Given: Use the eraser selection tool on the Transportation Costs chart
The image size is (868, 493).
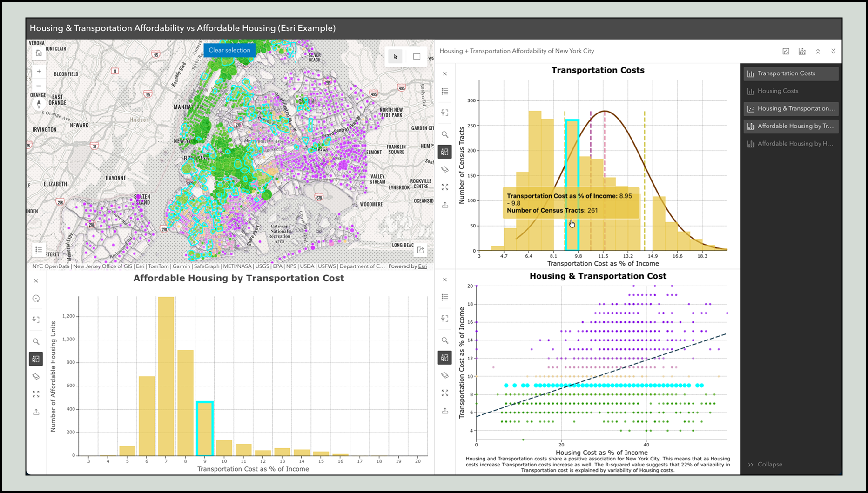Looking at the screenshot, I should 445,169.
